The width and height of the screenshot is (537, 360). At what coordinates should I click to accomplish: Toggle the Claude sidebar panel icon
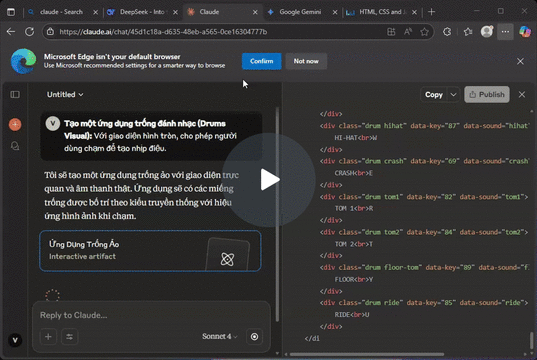tap(15, 95)
